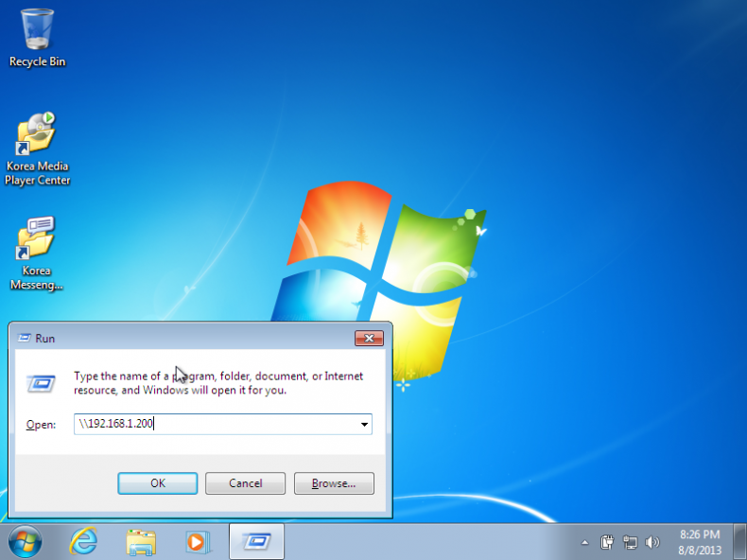Close the Run dialog window
This screenshot has width=747, height=560.
[369, 338]
